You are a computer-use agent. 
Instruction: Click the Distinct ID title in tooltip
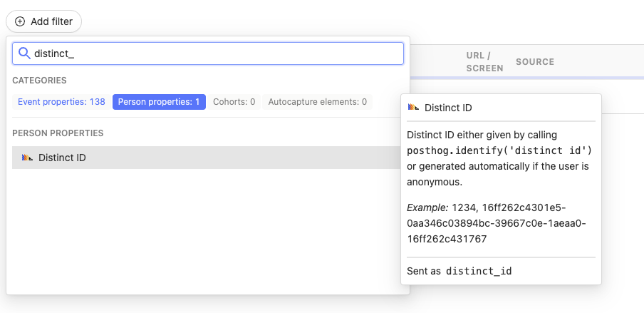click(x=448, y=108)
